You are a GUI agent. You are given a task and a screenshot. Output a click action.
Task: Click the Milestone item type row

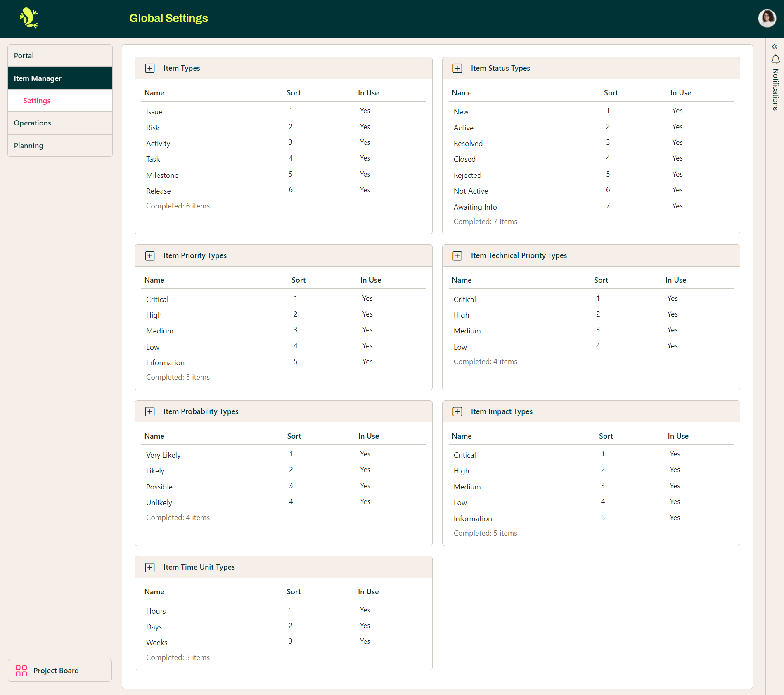pyautogui.click(x=162, y=175)
